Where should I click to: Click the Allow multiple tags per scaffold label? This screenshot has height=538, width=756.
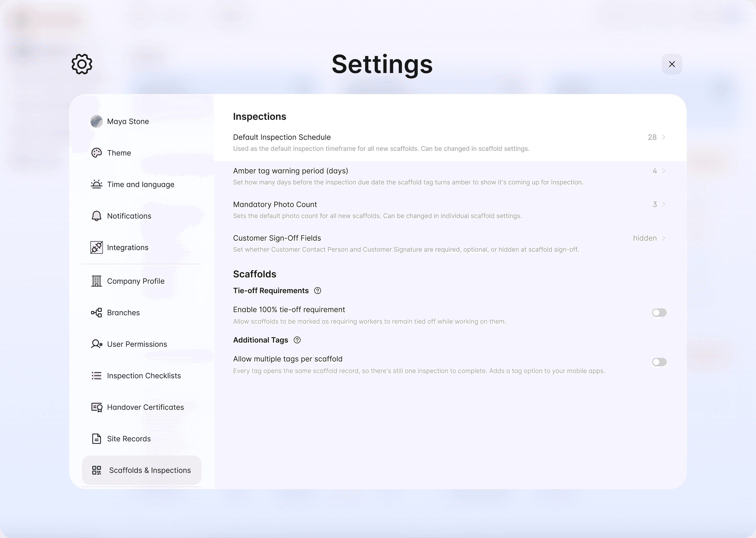tap(288, 359)
